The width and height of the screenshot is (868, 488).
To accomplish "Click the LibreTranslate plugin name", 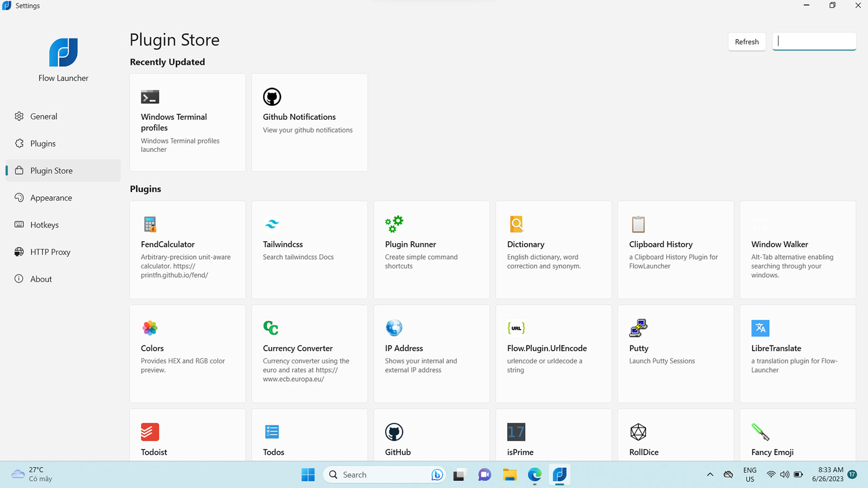I will click(x=776, y=349).
